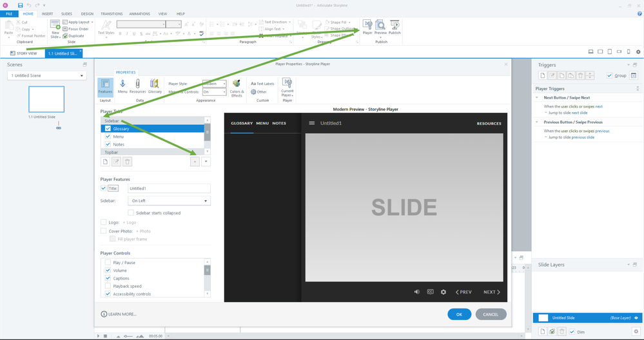Viewport: 644px width, 340px height.
Task: Switch to STORY VIEW tab
Action: tap(23, 53)
